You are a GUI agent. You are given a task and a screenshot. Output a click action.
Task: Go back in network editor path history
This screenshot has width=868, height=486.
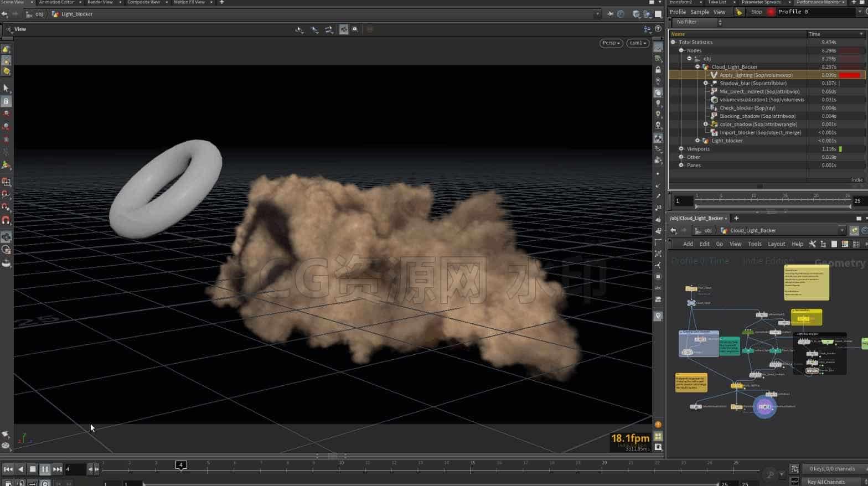click(x=673, y=231)
